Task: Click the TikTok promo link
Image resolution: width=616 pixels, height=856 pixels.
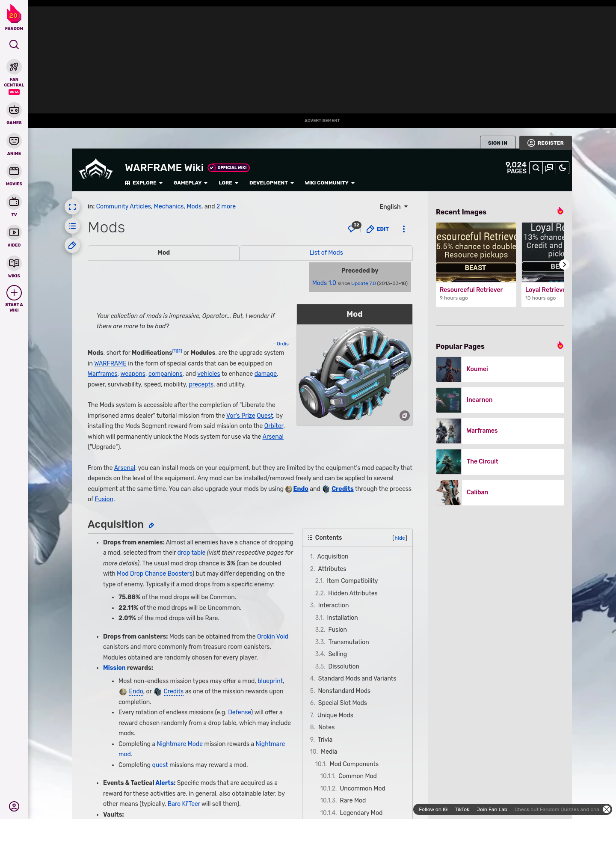Action: [462, 809]
